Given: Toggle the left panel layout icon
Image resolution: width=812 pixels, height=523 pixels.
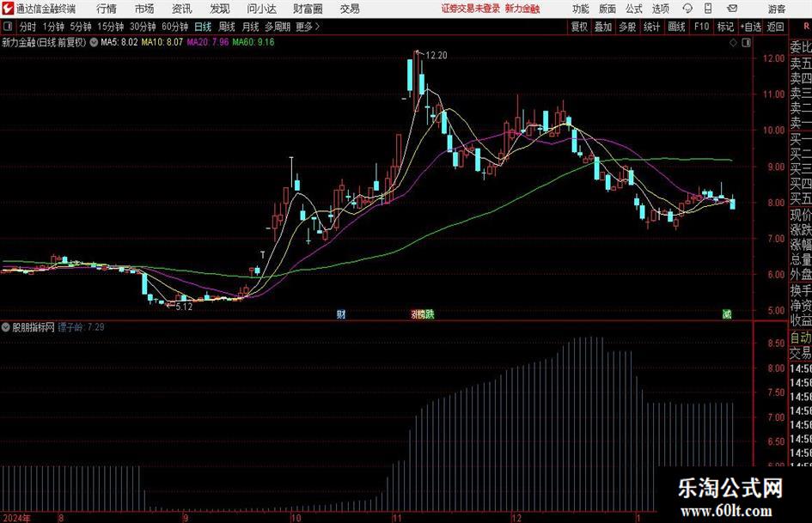Looking at the screenshot, I should pos(8,27).
